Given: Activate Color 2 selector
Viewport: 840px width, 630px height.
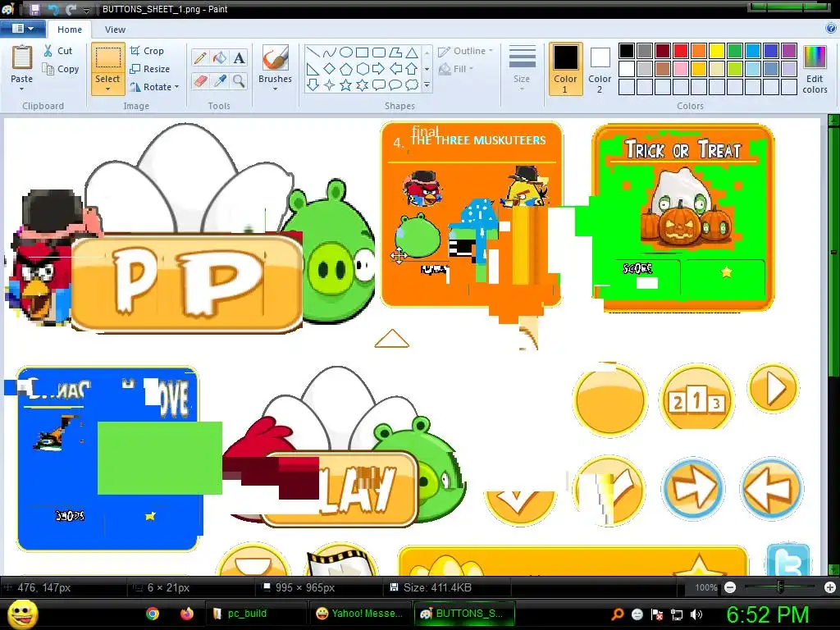Looking at the screenshot, I should (600, 70).
